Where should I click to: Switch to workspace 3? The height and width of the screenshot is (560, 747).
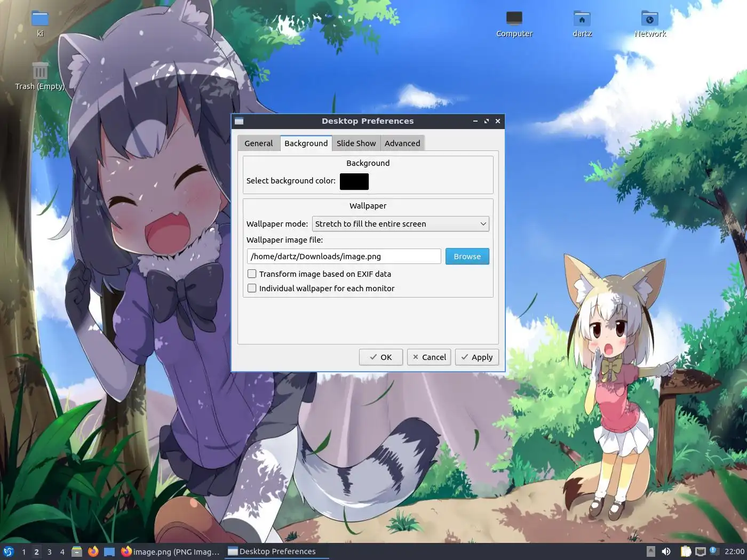click(49, 551)
